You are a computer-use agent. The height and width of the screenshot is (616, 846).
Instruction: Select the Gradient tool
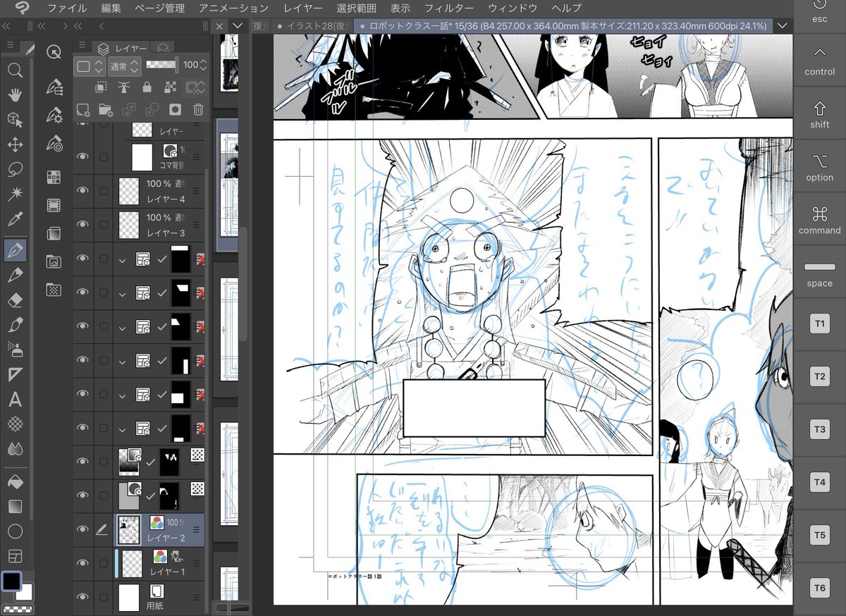tap(15, 506)
